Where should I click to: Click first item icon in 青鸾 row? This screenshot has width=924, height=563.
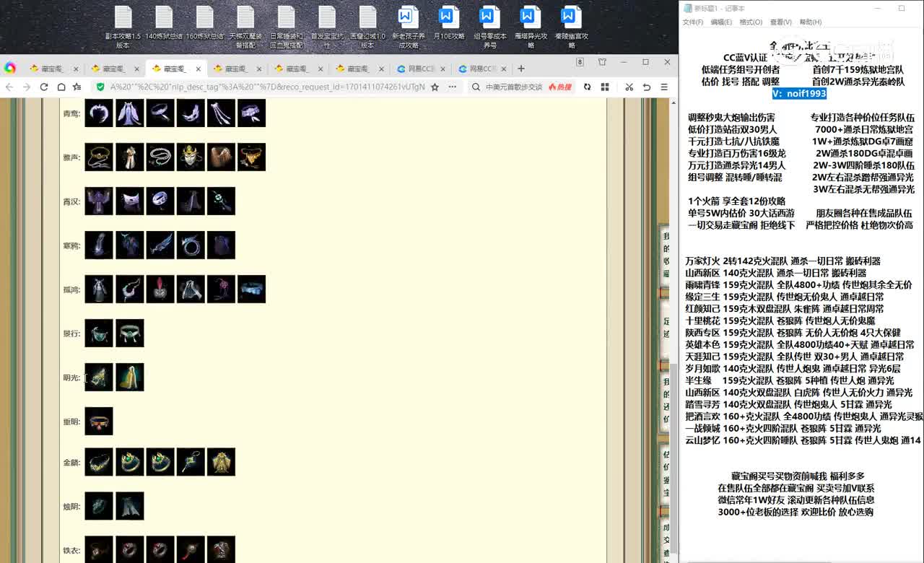click(x=99, y=113)
